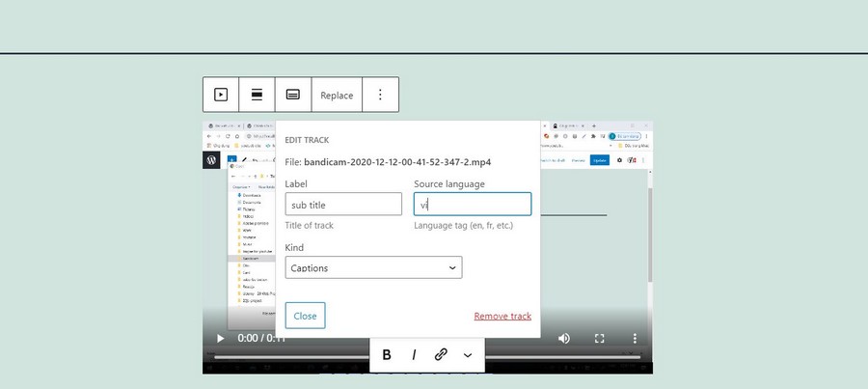Focus the Label field containing 'sub title'
This screenshot has height=389, width=868.
(x=343, y=204)
